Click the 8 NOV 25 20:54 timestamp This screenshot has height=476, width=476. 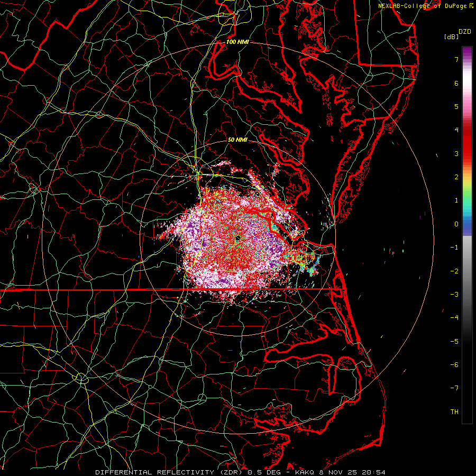(352, 472)
